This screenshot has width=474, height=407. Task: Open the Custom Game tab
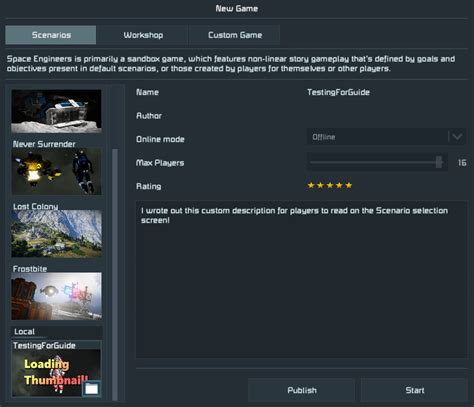235,35
